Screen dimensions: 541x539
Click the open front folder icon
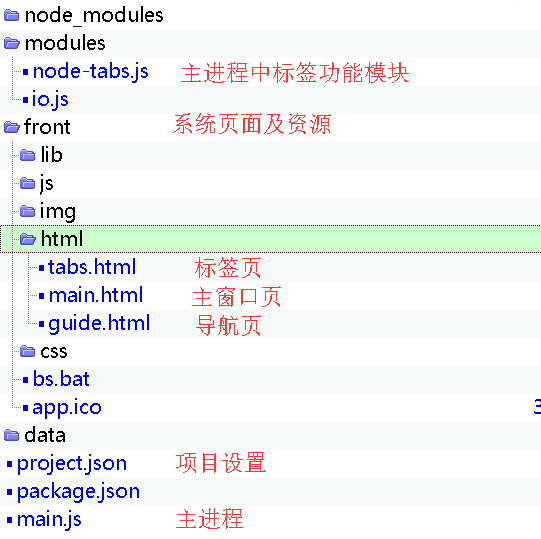pyautogui.click(x=12, y=127)
